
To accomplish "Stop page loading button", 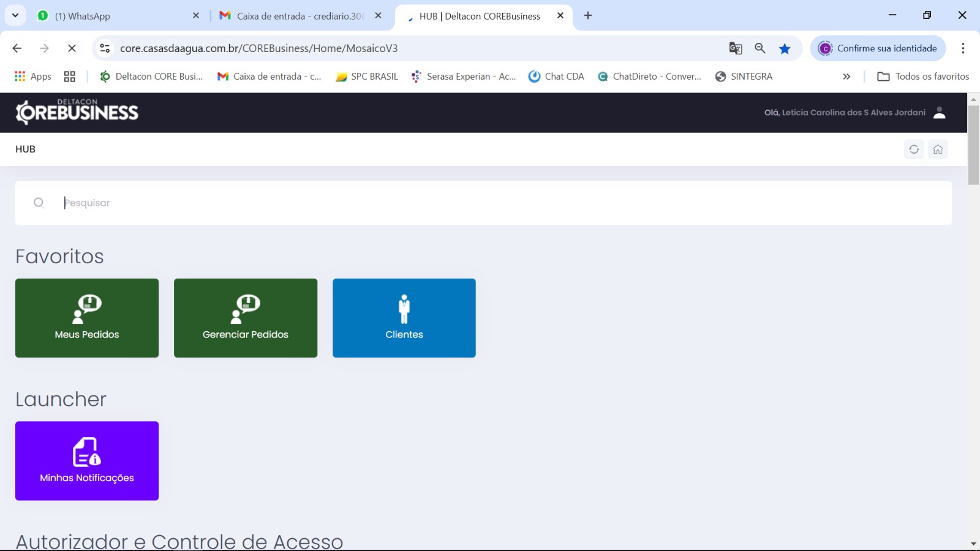I will [x=72, y=48].
